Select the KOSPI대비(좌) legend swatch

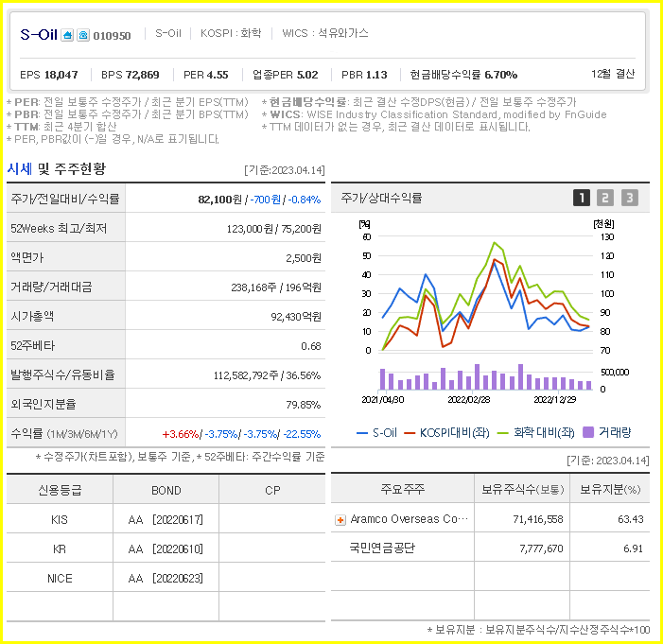tap(410, 433)
